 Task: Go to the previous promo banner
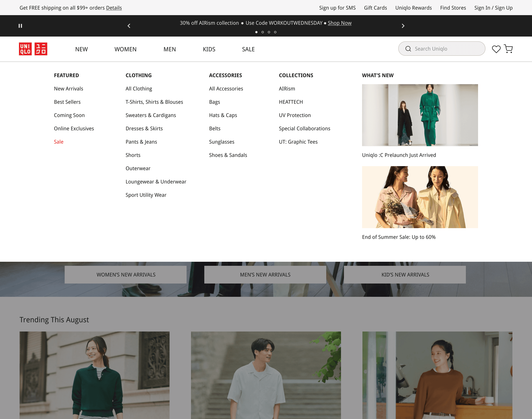(x=129, y=26)
